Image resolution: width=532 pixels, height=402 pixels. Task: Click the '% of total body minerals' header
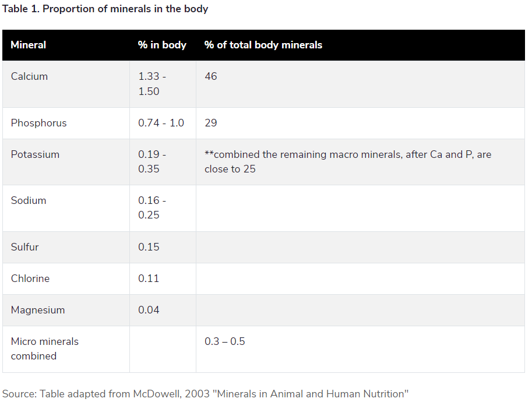click(x=263, y=45)
